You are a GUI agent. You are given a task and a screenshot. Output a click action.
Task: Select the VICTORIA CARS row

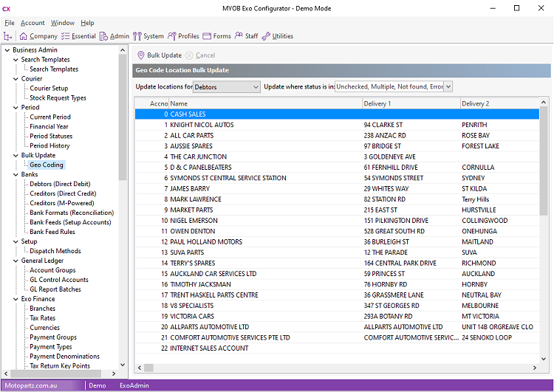[337, 317]
